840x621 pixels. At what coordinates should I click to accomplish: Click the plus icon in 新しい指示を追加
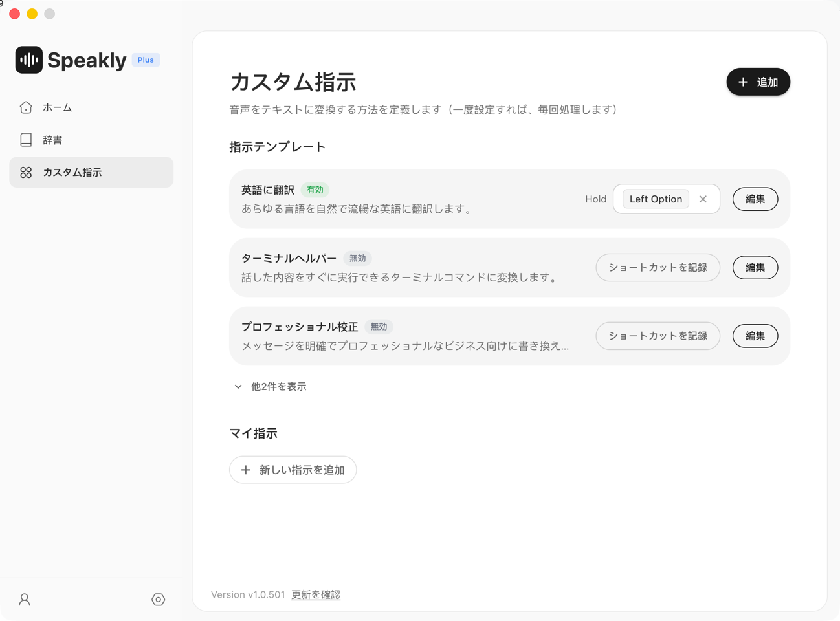246,470
